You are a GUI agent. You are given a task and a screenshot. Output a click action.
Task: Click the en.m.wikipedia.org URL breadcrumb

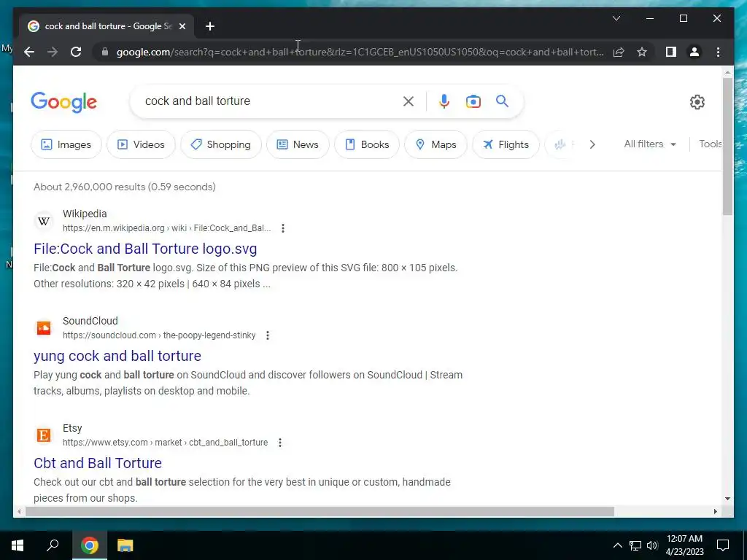(x=167, y=228)
